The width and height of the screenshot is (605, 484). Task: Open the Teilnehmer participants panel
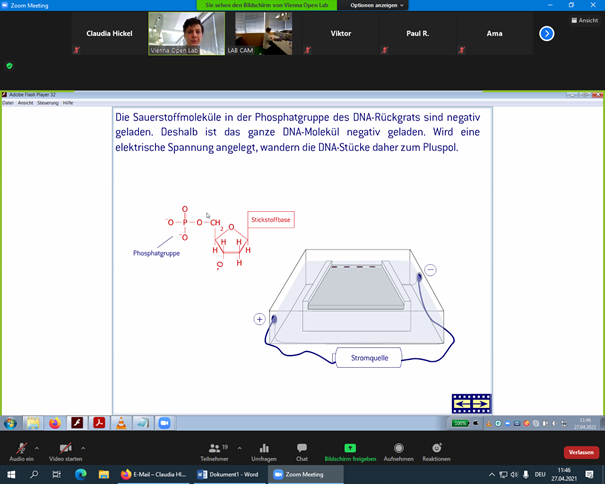click(x=215, y=450)
